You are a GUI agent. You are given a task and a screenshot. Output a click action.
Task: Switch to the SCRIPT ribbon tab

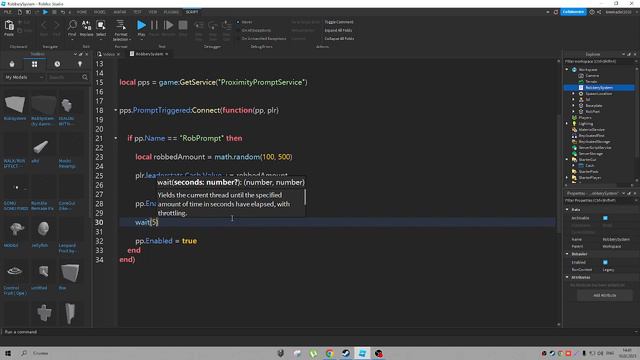tap(192, 12)
